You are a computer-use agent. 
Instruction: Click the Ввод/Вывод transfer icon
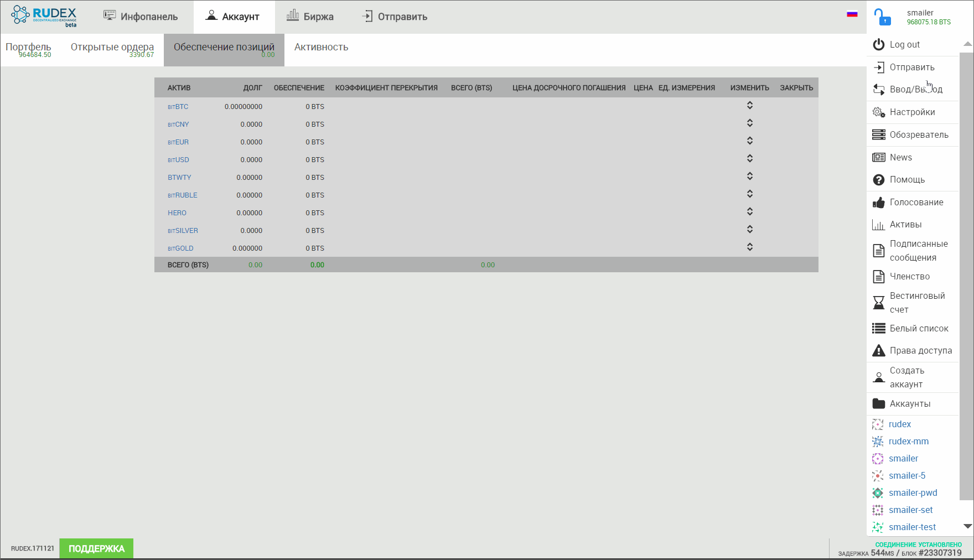tap(879, 89)
